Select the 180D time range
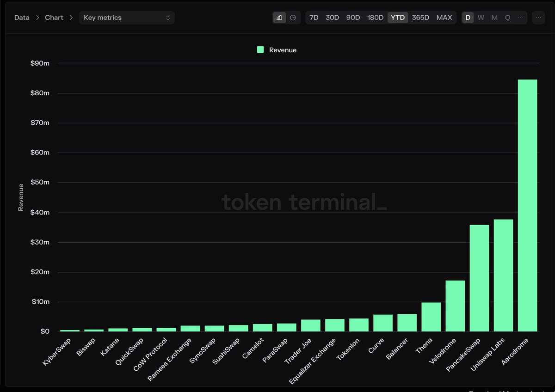This screenshot has width=555, height=392. point(375,18)
